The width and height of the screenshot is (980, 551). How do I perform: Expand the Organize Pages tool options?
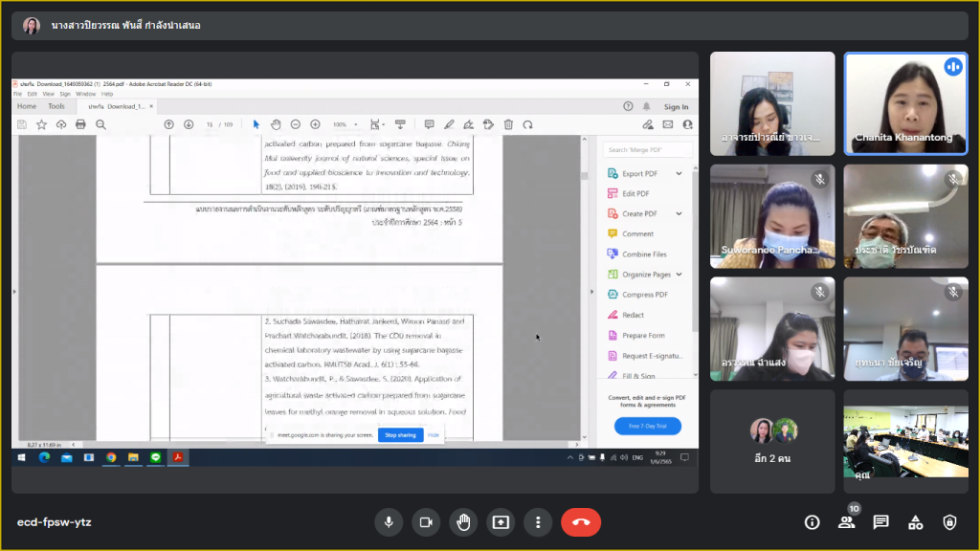679,275
